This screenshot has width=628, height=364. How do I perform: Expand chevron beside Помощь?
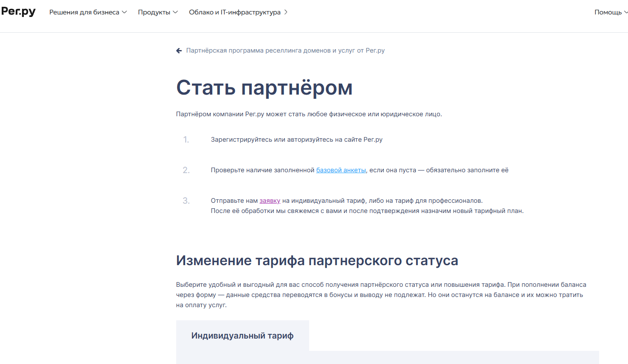[x=625, y=12]
